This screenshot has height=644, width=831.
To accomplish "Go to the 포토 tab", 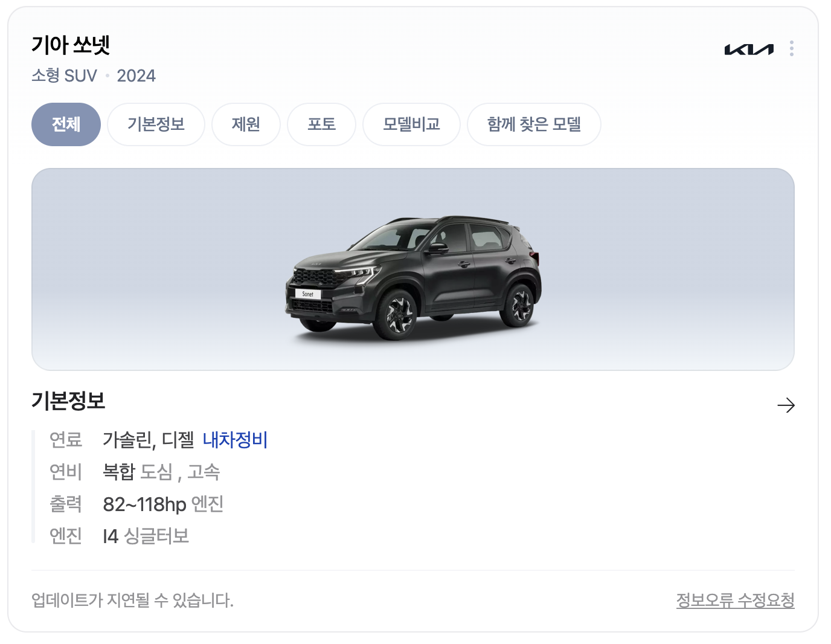I will (321, 124).
